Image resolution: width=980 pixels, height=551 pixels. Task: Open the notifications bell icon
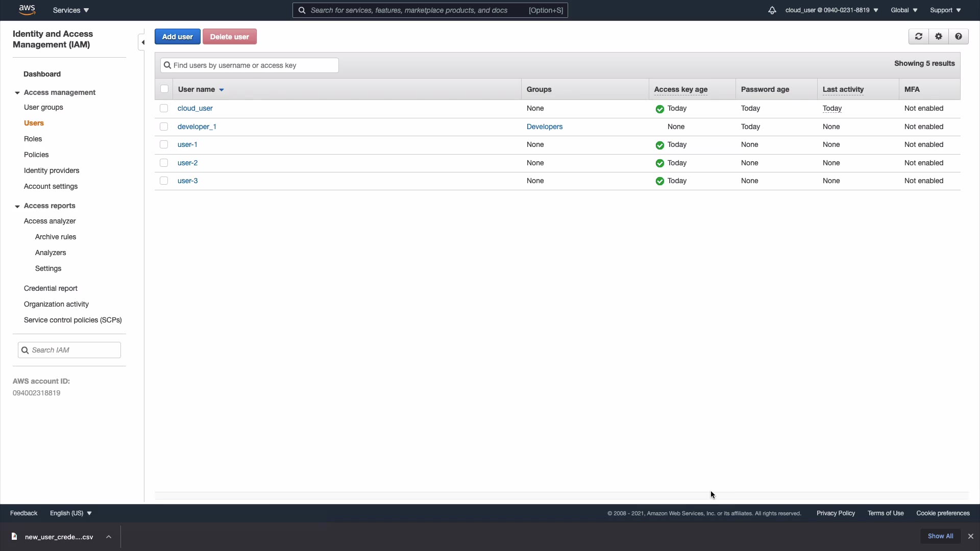[772, 10]
